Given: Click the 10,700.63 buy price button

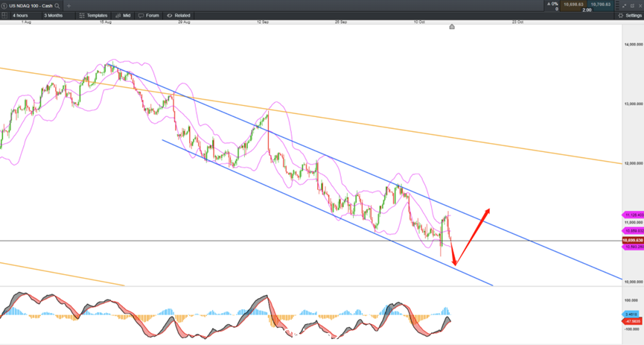Looking at the screenshot, I should pos(601,4).
